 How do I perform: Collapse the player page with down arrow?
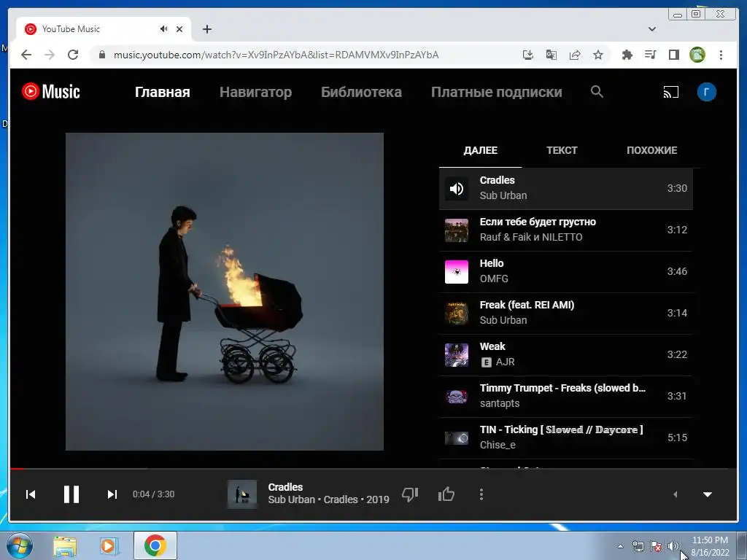pos(708,494)
